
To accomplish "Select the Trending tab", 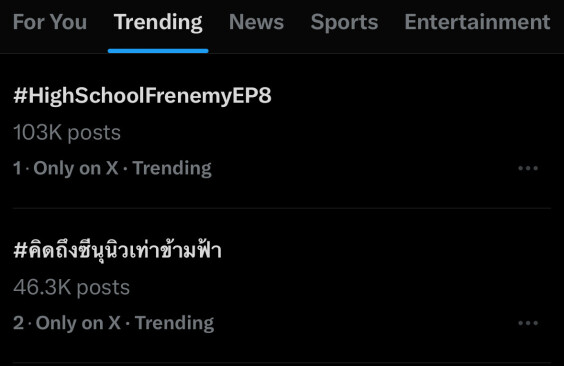I will coord(158,23).
